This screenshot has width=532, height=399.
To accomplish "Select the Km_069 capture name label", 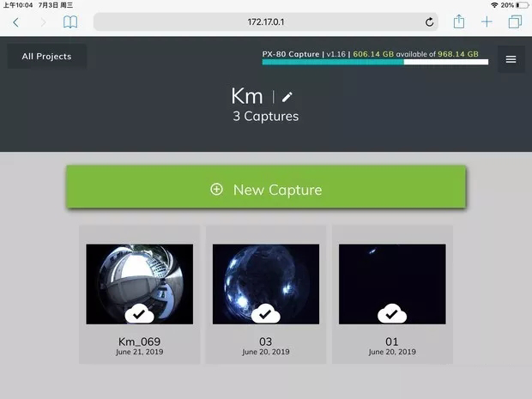I will [140, 342].
